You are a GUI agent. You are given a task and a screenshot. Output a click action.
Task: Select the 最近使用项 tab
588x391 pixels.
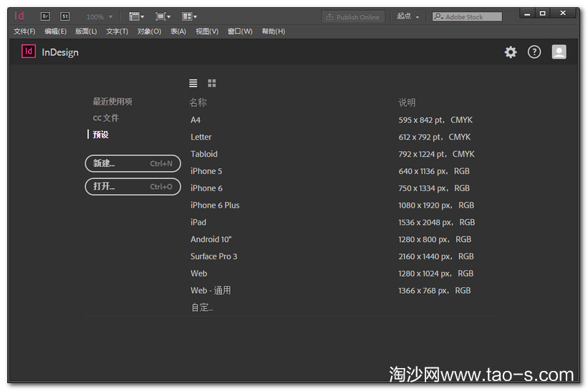[x=112, y=102]
